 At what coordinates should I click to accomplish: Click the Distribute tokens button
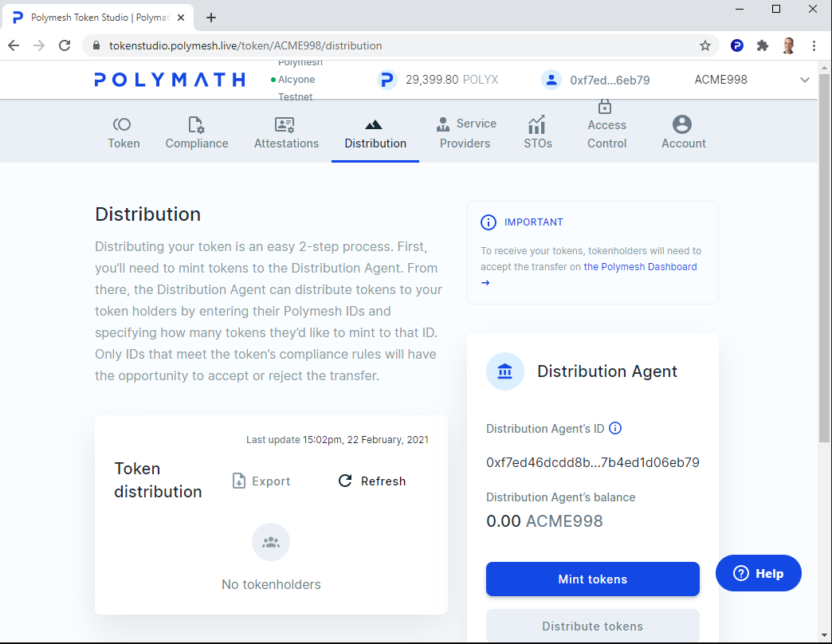point(593,626)
